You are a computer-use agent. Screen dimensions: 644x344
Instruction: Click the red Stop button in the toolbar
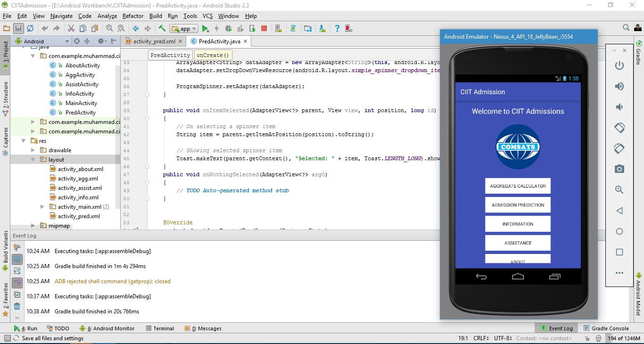coord(264,29)
